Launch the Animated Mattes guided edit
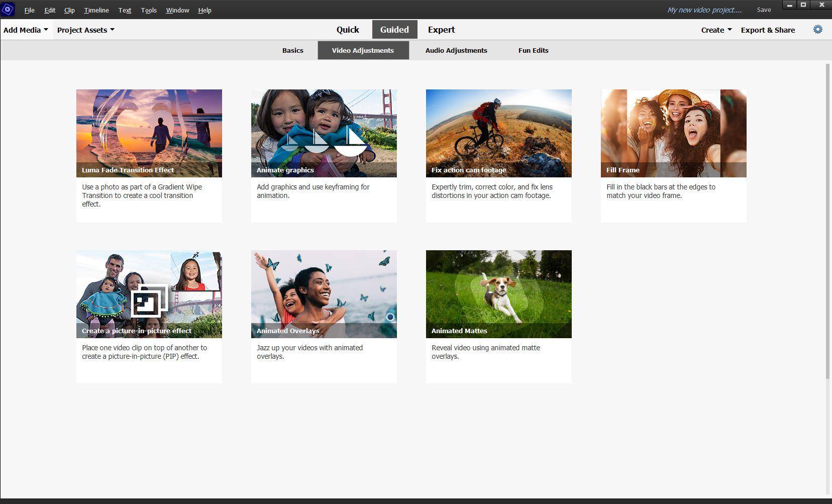832x504 pixels. [498, 294]
